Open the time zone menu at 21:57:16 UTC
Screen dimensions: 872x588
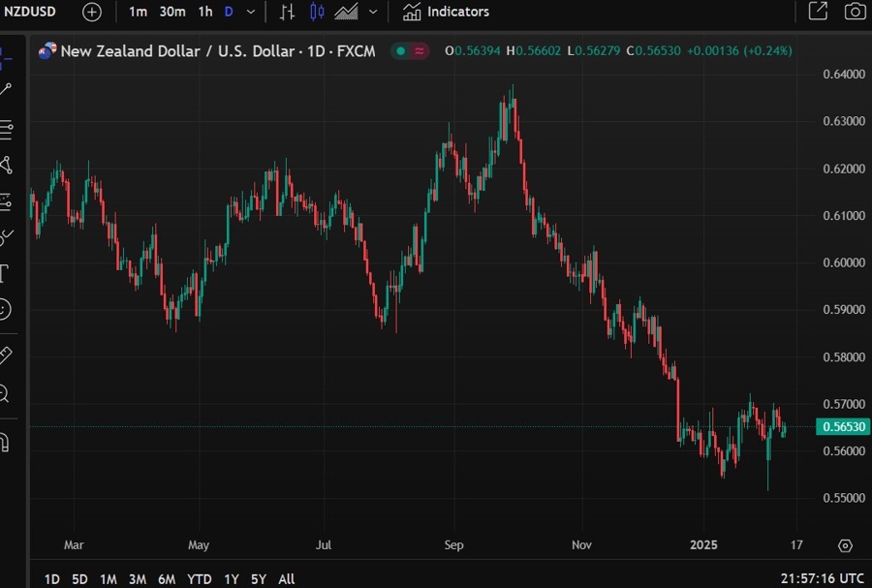pos(822,578)
